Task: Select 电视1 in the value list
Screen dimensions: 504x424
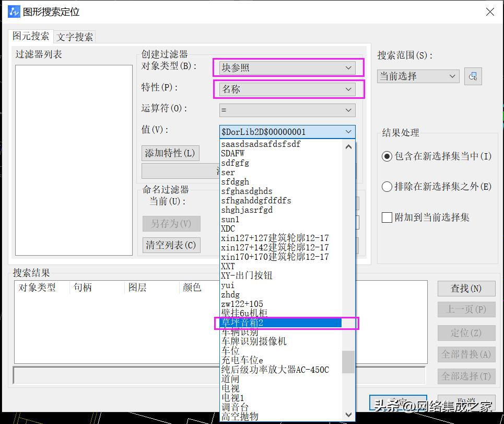Action: coord(282,398)
